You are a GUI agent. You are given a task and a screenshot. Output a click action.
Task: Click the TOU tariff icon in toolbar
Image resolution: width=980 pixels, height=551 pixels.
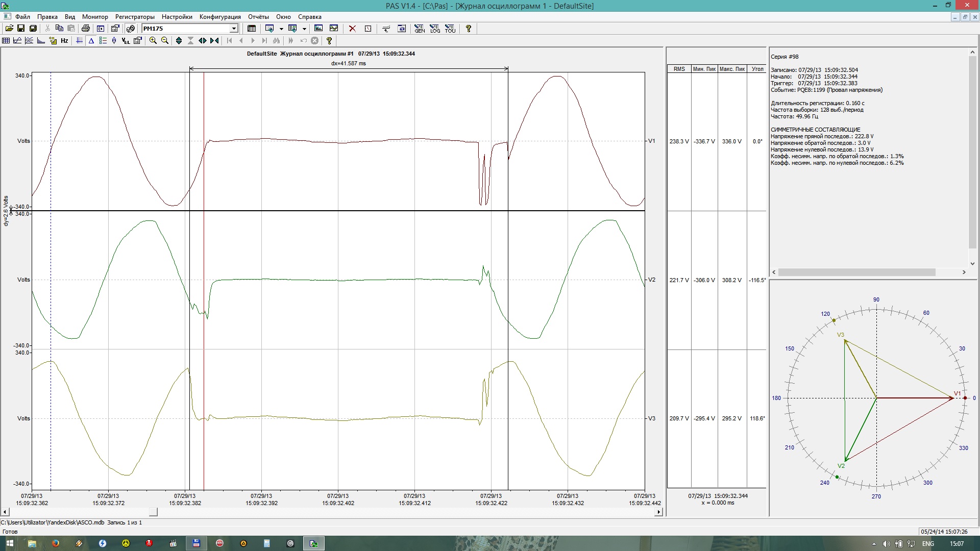click(450, 28)
